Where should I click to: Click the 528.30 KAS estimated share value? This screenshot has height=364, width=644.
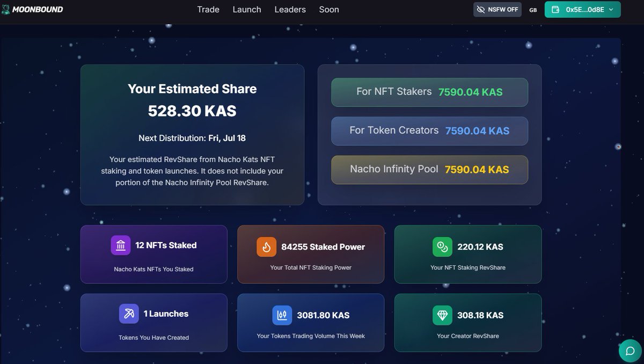tap(192, 111)
